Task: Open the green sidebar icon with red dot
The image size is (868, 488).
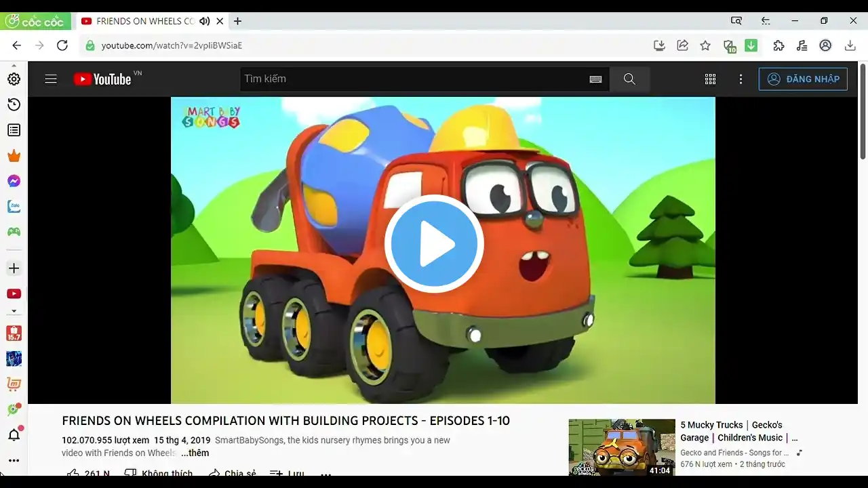Action: tap(14, 409)
